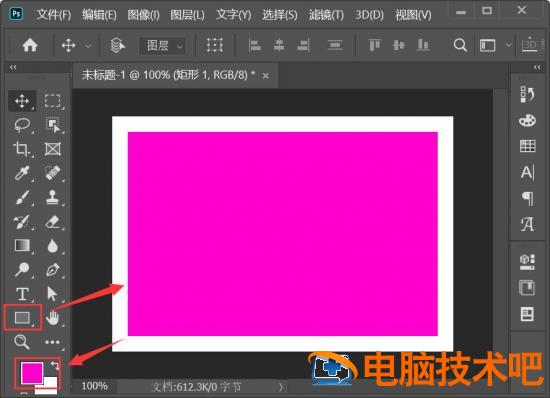Viewport: 550px width, 398px height.
Task: Select the Clone Stamp tool
Action: pos(53,197)
